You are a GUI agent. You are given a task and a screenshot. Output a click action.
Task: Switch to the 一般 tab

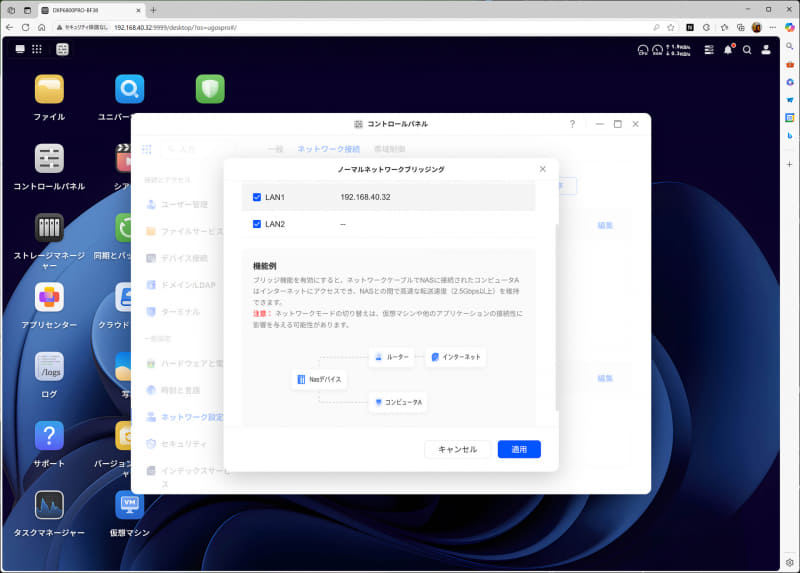(276, 149)
